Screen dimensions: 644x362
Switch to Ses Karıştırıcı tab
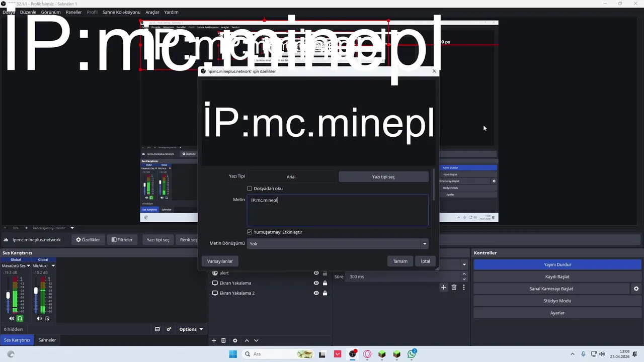(x=17, y=340)
